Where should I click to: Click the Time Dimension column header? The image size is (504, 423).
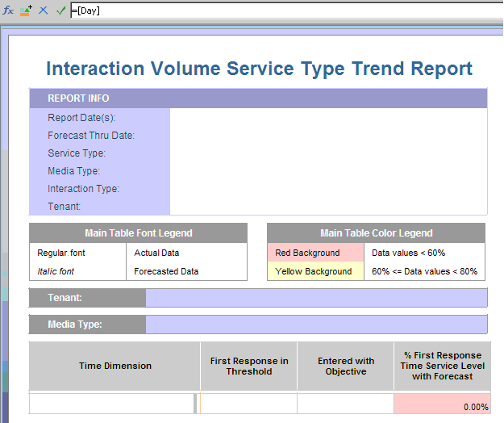(115, 366)
